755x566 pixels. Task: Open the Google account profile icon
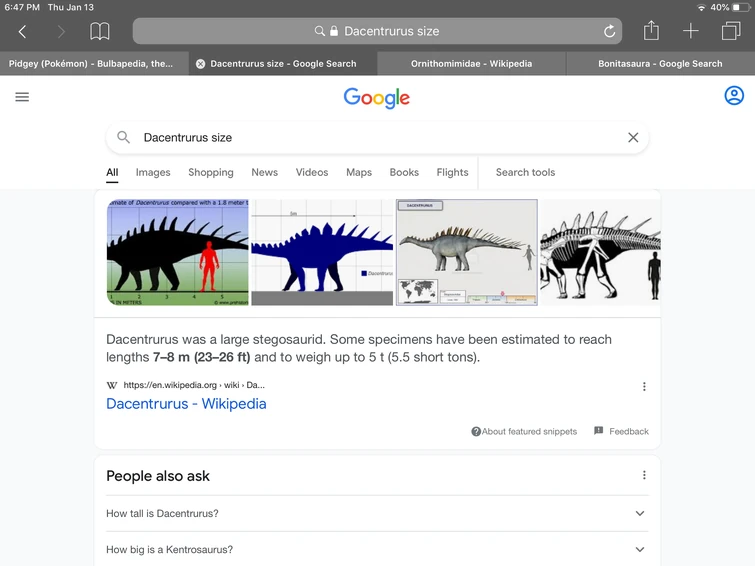pyautogui.click(x=734, y=96)
